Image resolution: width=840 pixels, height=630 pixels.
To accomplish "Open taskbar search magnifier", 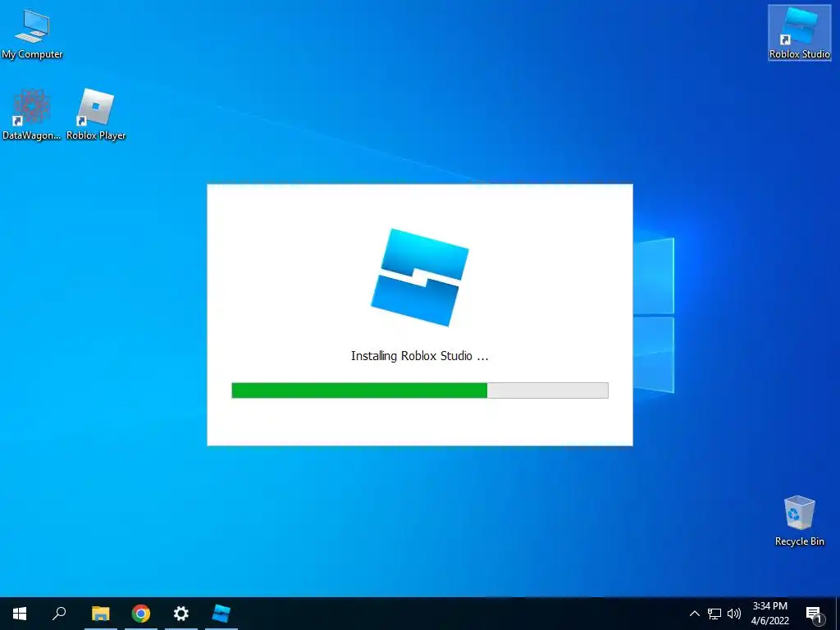I will click(59, 614).
